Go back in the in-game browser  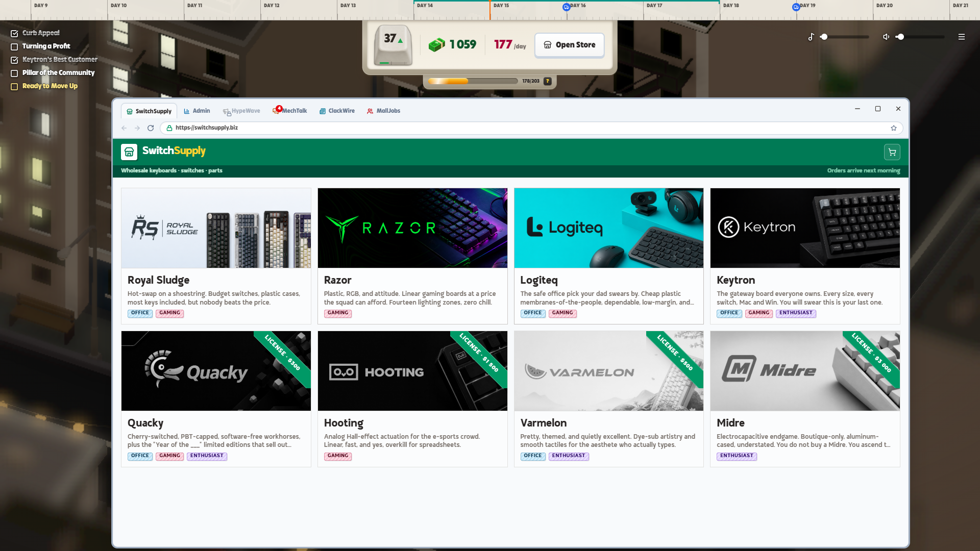click(x=124, y=128)
